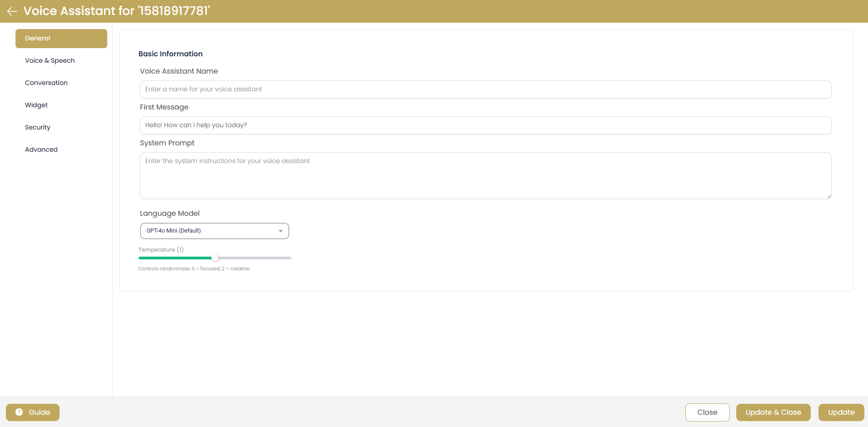Click the back arrow in the header
This screenshot has width=868, height=427.
coord(11,11)
